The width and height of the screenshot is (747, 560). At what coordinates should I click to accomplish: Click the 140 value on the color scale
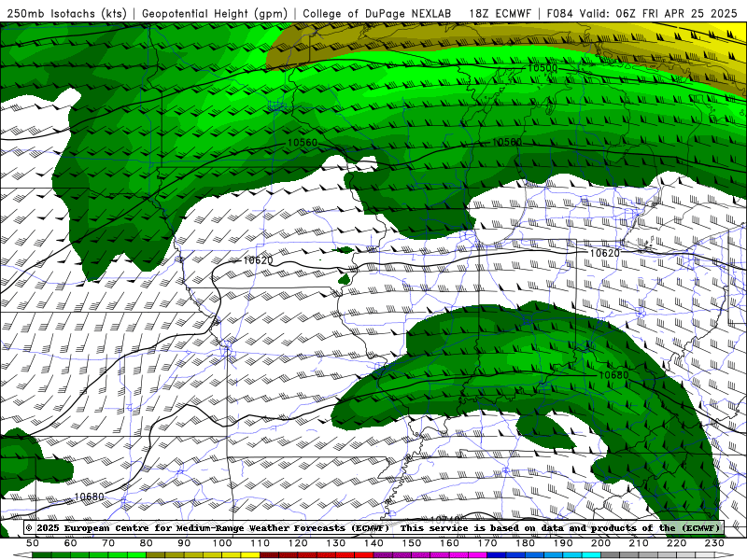[x=373, y=543]
